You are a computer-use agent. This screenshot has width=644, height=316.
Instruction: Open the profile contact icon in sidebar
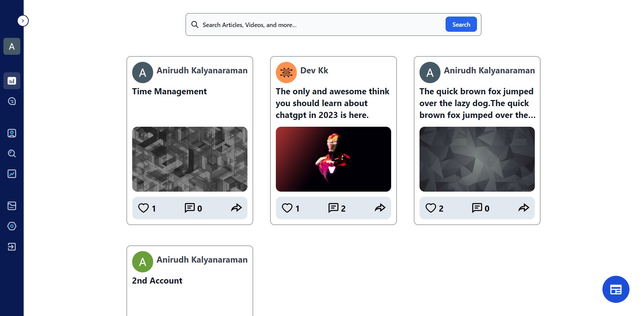click(x=12, y=133)
